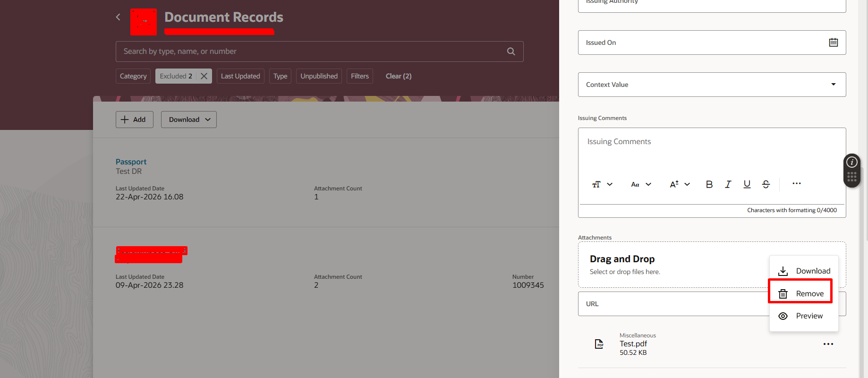Click into the Issued On field

pos(712,43)
